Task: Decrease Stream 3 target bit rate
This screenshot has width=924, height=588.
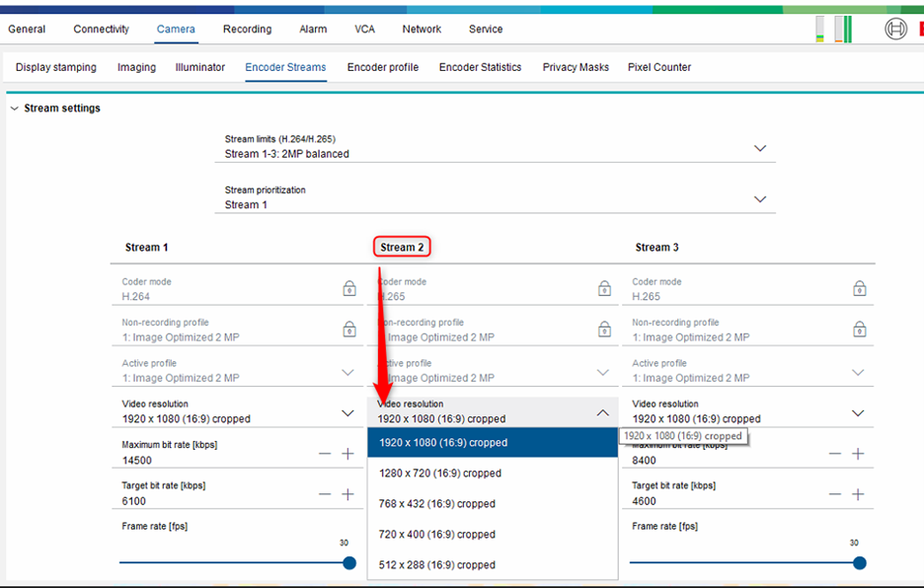Action: click(x=835, y=494)
